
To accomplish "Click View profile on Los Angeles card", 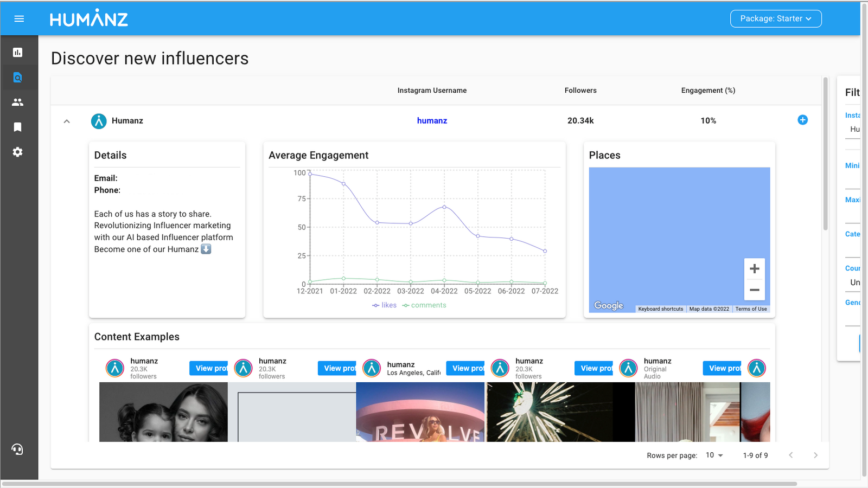I will 465,368.
